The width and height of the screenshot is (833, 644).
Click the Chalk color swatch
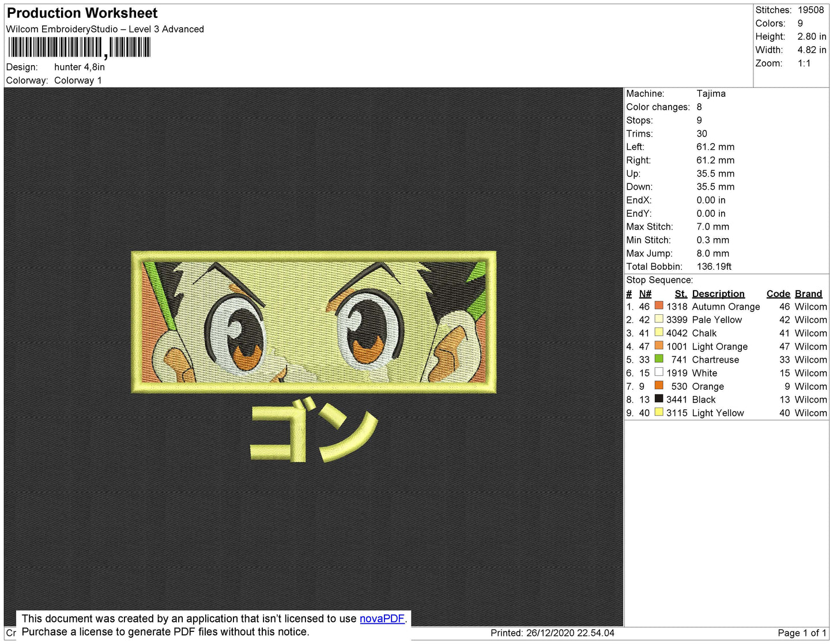pyautogui.click(x=659, y=332)
